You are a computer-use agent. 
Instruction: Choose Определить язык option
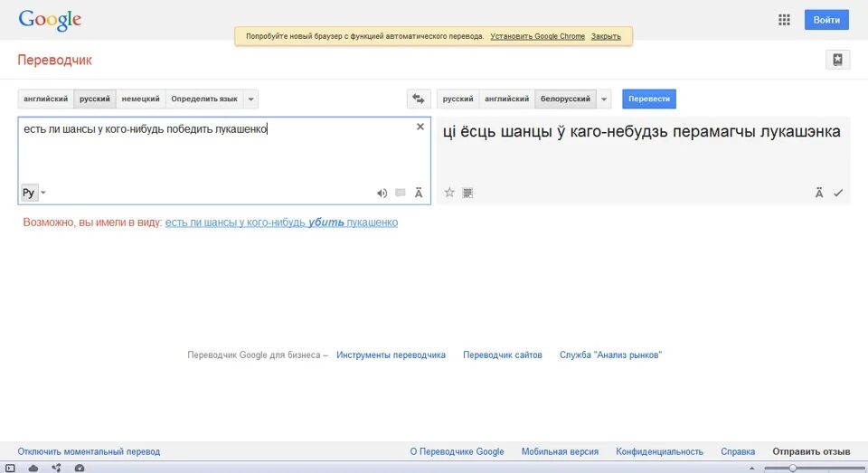click(x=204, y=99)
